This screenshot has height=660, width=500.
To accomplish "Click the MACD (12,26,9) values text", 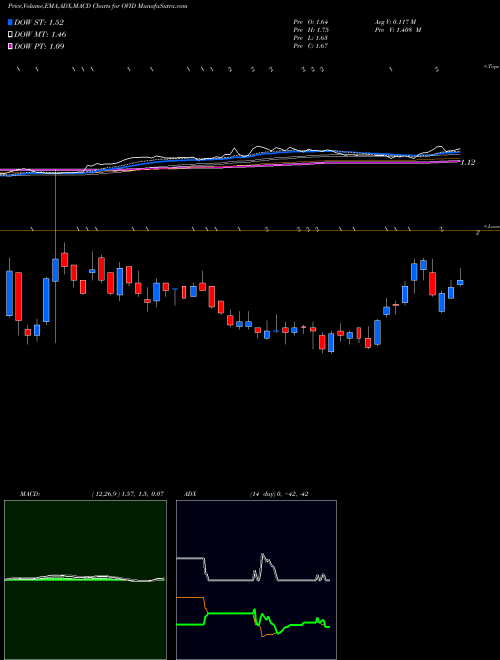I will coord(127,494).
